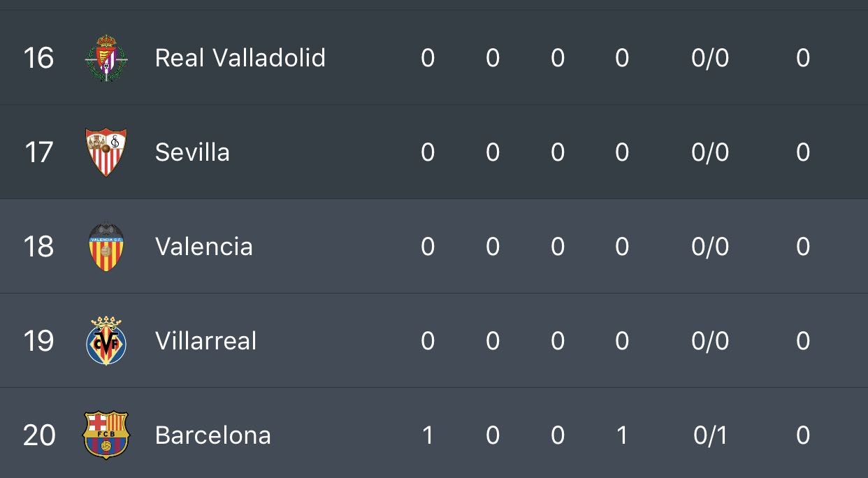Viewport: 868px width, 478px height.
Task: Open the Villarreal team name
Action: pyautogui.click(x=205, y=341)
